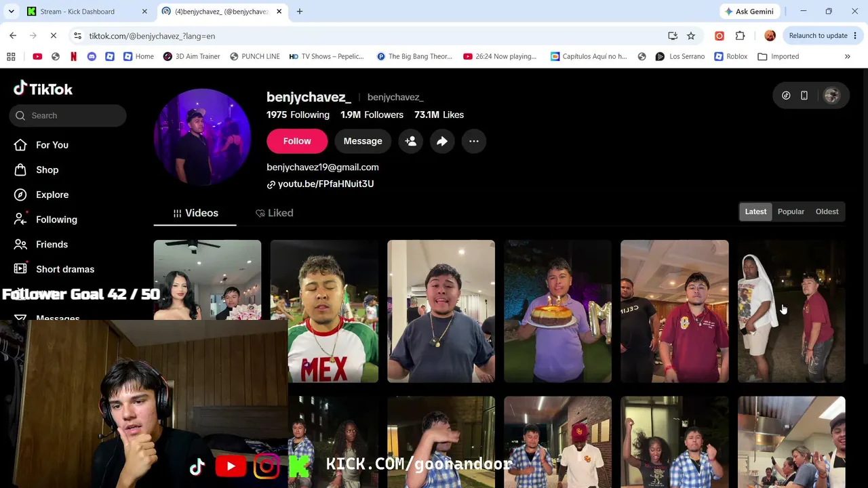Open a new browser tab
The width and height of the screenshot is (868, 488).
[300, 12]
